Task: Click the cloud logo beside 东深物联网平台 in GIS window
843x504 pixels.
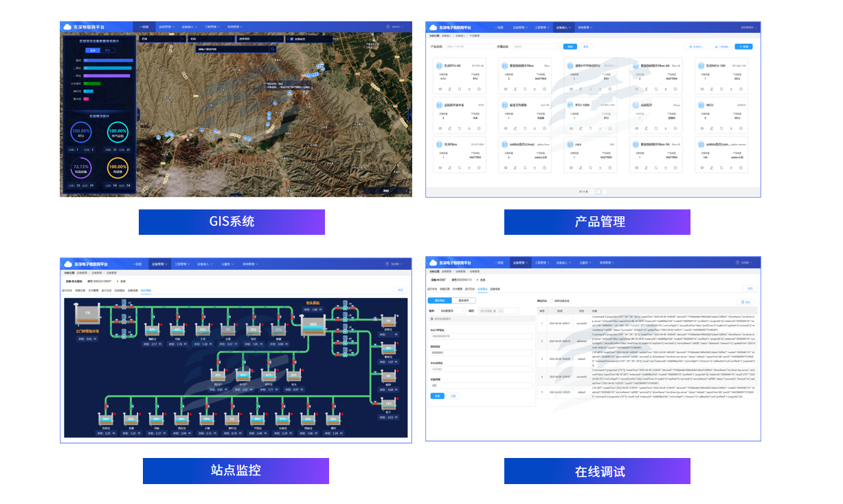Action: pos(67,27)
